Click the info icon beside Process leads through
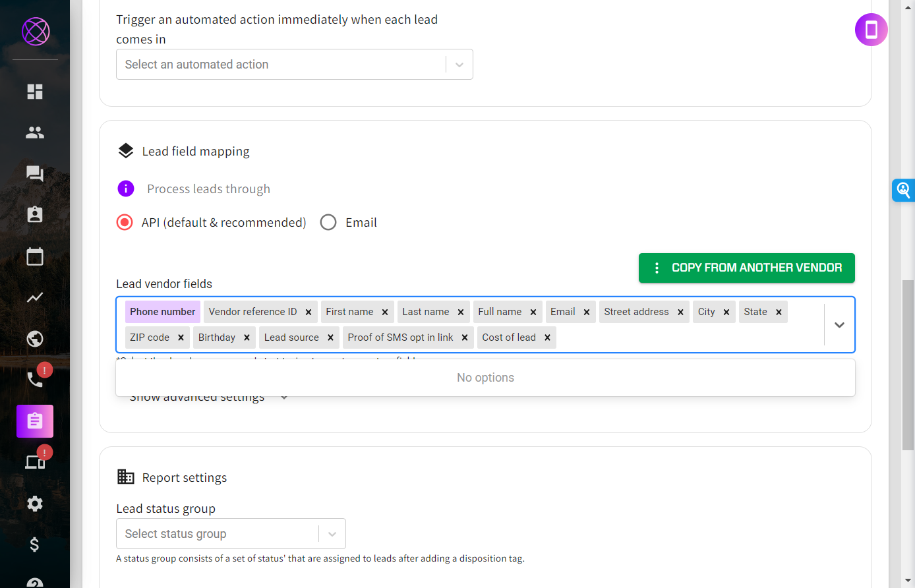Viewport: 915px width, 588px height. click(126, 189)
